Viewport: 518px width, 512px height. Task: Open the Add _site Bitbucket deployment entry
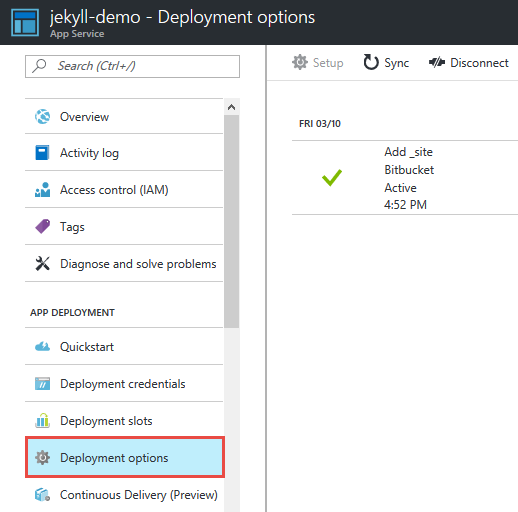pos(405,178)
